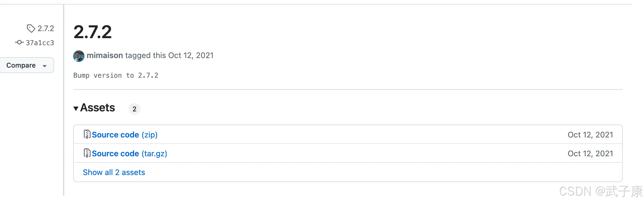The height and width of the screenshot is (202, 644).
Task: Visit the mimaison username link
Action: [x=105, y=55]
